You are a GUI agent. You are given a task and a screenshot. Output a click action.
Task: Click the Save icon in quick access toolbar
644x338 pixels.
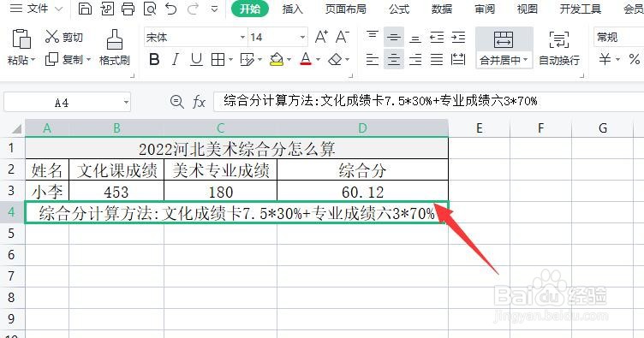85,9
